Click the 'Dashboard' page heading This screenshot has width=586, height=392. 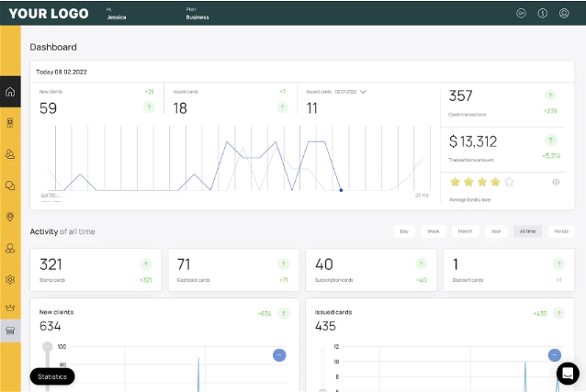coord(53,47)
